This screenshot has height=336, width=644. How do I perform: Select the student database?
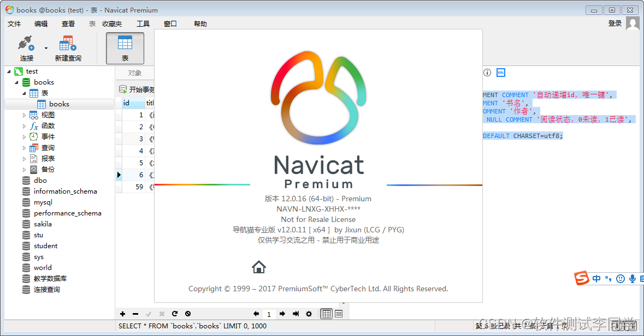(45, 246)
